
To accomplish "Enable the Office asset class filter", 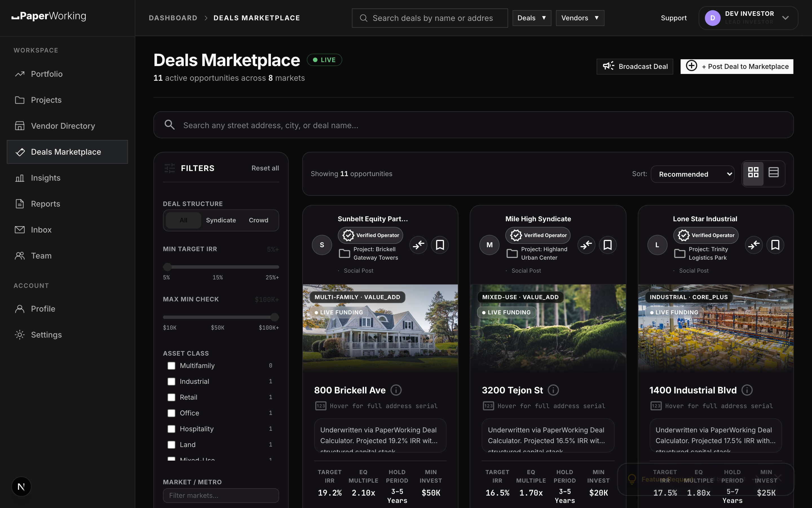I will (171, 413).
